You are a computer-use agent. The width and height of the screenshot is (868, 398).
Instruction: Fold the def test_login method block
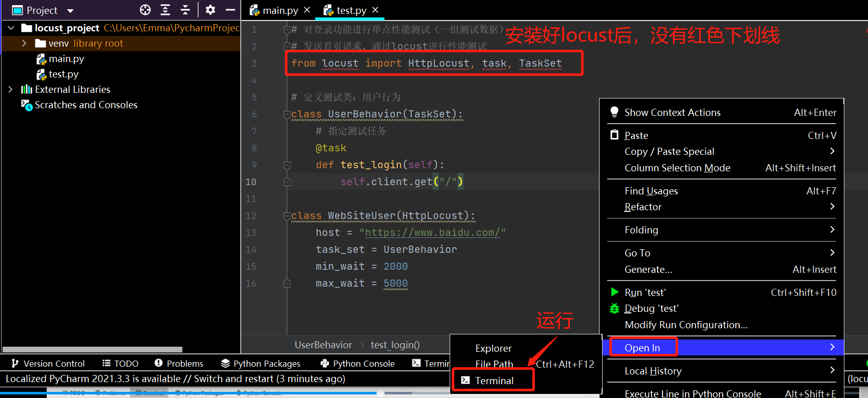(287, 165)
